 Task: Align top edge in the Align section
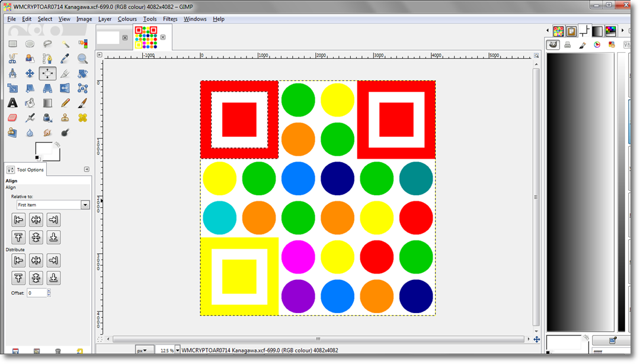click(x=18, y=237)
